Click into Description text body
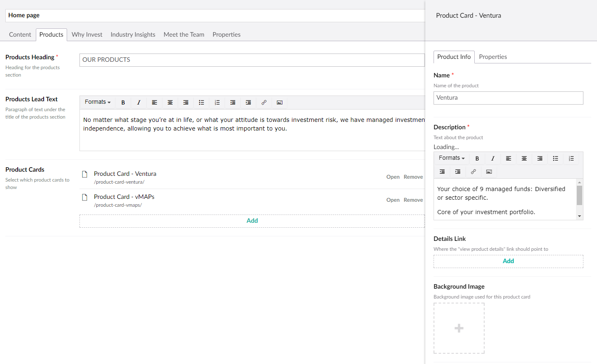The image size is (597, 364). [505, 199]
